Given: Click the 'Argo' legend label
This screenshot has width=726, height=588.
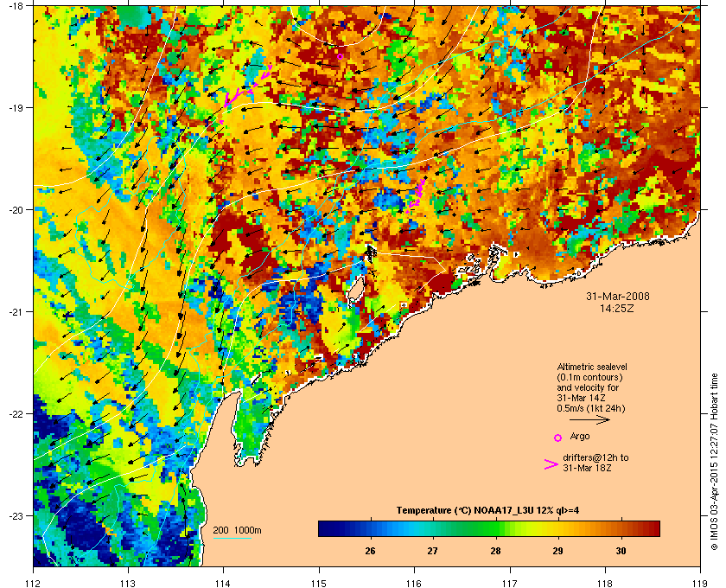Looking at the screenshot, I should [x=580, y=436].
